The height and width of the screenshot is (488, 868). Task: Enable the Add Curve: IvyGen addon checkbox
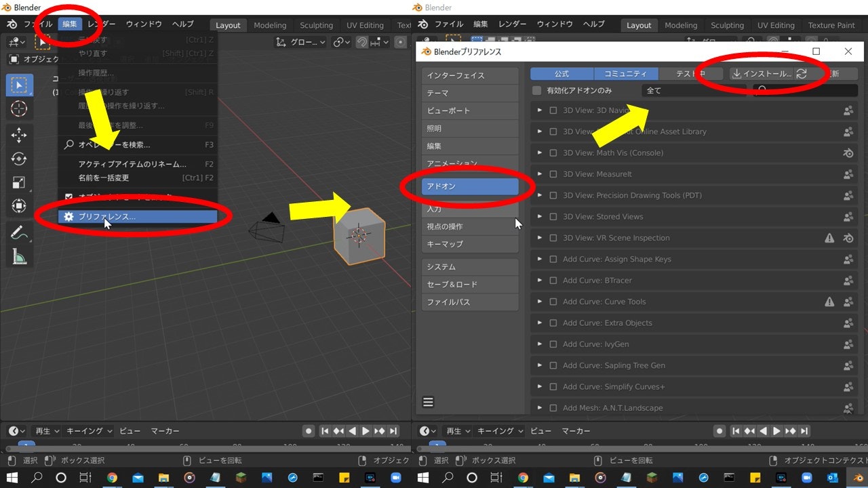(x=553, y=344)
